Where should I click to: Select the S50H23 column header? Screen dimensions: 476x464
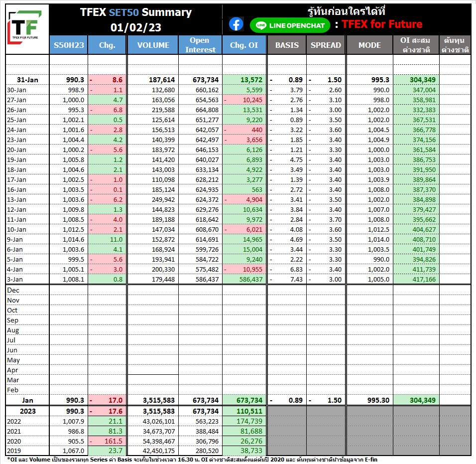click(69, 45)
